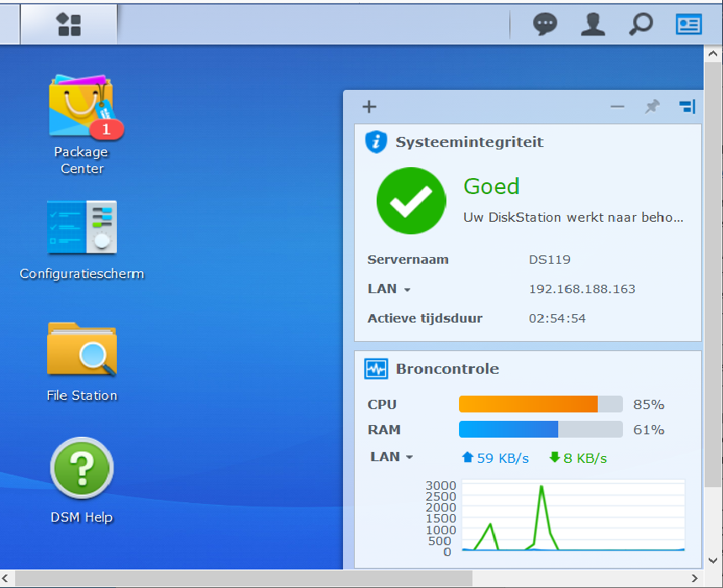
Task: Click the Goed status text
Action: tap(492, 186)
